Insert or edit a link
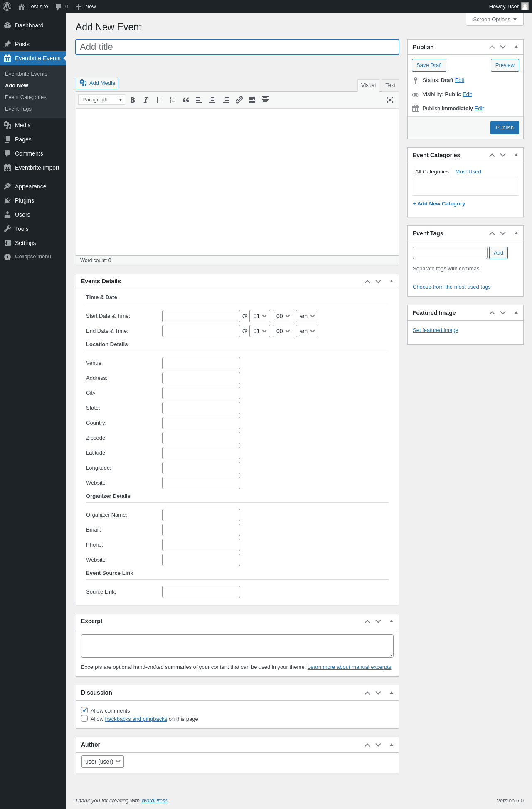This screenshot has height=809, width=532. click(x=239, y=100)
